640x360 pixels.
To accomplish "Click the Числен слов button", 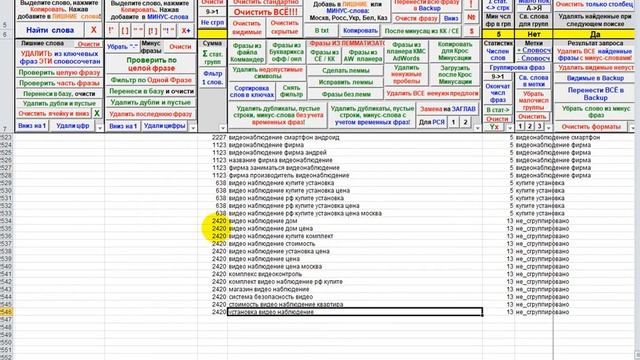I will tap(498, 55).
